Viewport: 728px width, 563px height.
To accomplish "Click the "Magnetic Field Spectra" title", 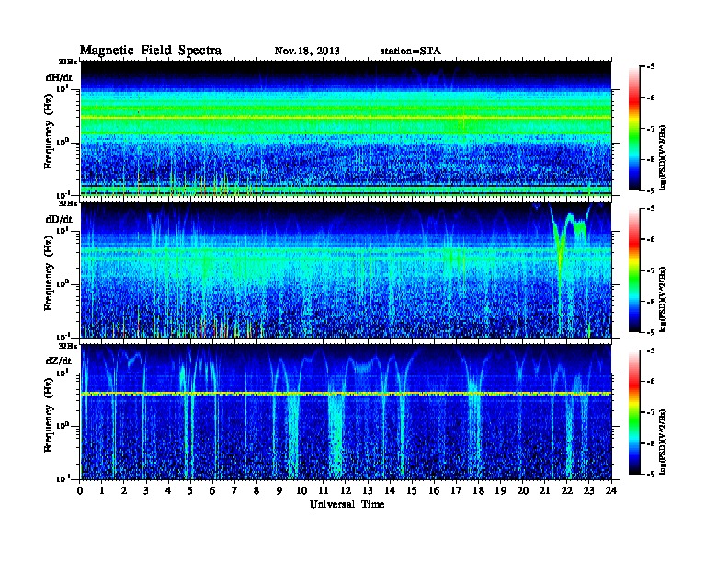I will 151,51.
